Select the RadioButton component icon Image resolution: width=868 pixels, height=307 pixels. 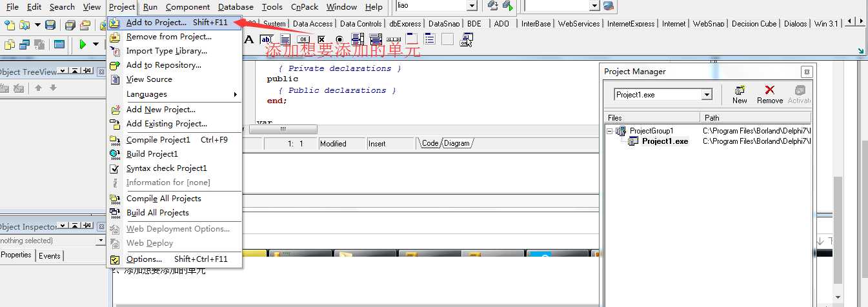(338, 40)
